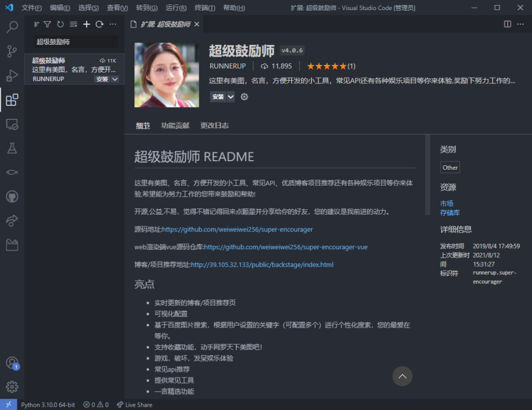Open the 运行(R) menu
The image size is (532, 410).
(176, 8)
